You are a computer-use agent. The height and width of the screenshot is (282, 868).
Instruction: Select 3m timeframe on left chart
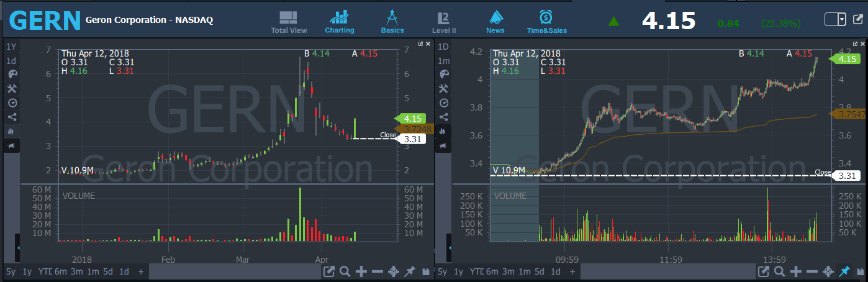76,271
